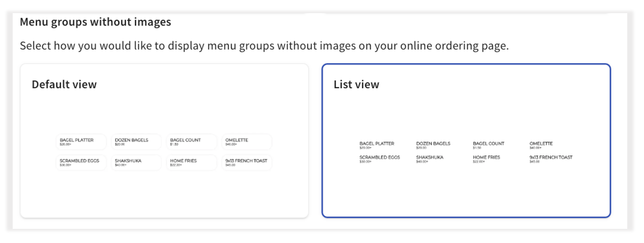
Task: Click the Default view preview's SHAKSHUKA tile
Action: pos(136,163)
